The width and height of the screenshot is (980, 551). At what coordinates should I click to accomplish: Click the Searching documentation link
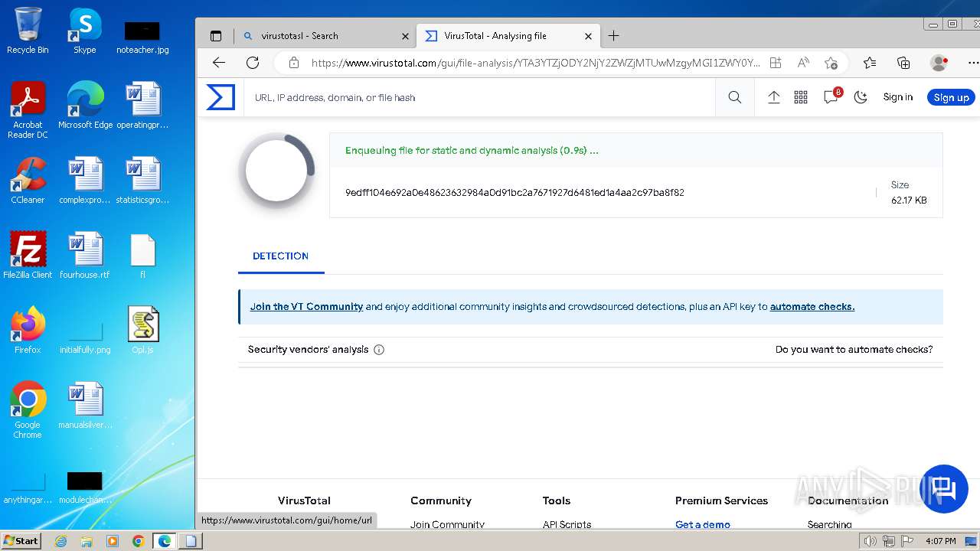(829, 524)
